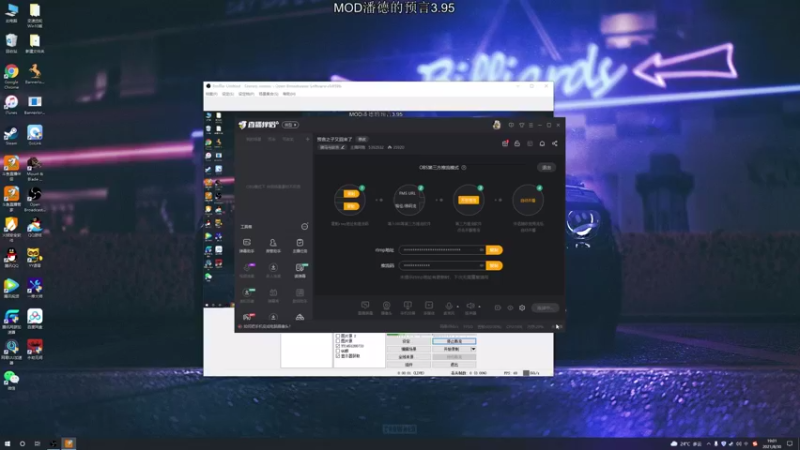Image resolution: width=800 pixels, height=450 pixels.
Task: Open the user avatar in the streaming app
Action: pyautogui.click(x=496, y=125)
